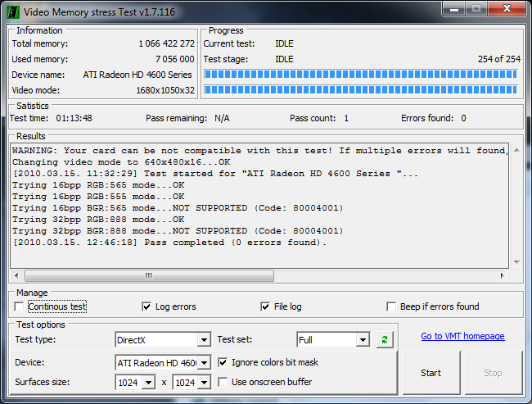Click the Results scroll right arrow

[503, 275]
